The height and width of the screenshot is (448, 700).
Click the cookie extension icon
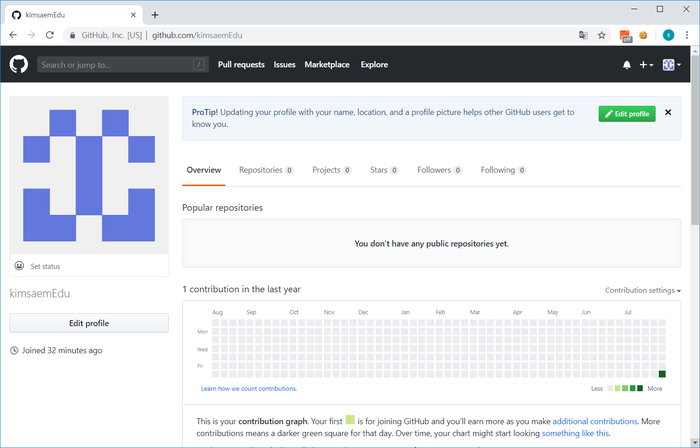click(x=643, y=35)
